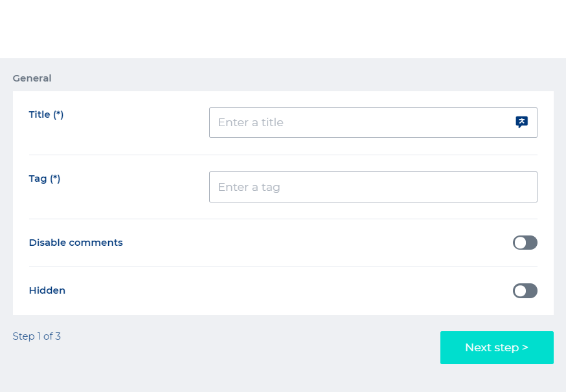Click the translation icon in the Title field
The width and height of the screenshot is (566, 392).
(x=522, y=122)
